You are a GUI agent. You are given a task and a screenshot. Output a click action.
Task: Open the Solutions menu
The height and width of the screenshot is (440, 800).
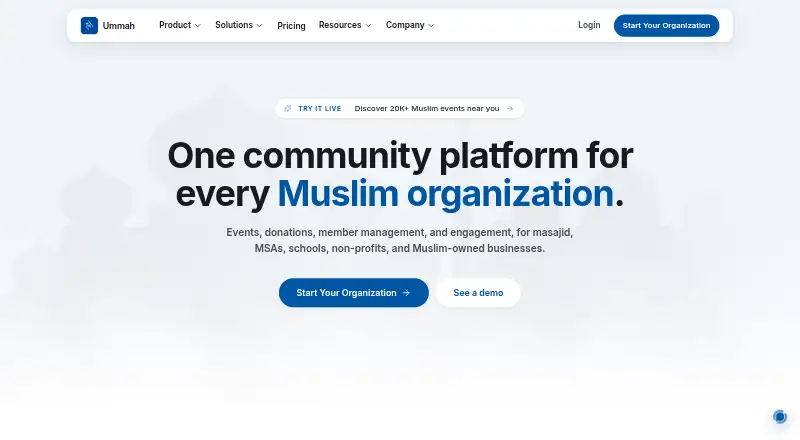239,25
